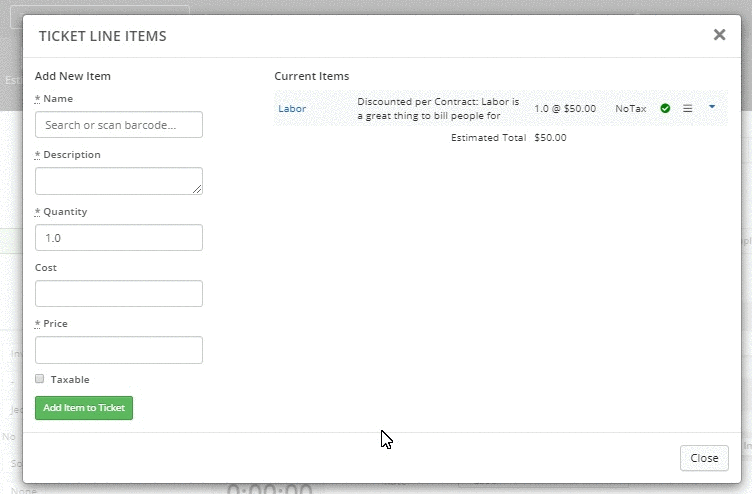Click the Description resize handle corner
This screenshot has width=752, height=494.
pyautogui.click(x=198, y=189)
